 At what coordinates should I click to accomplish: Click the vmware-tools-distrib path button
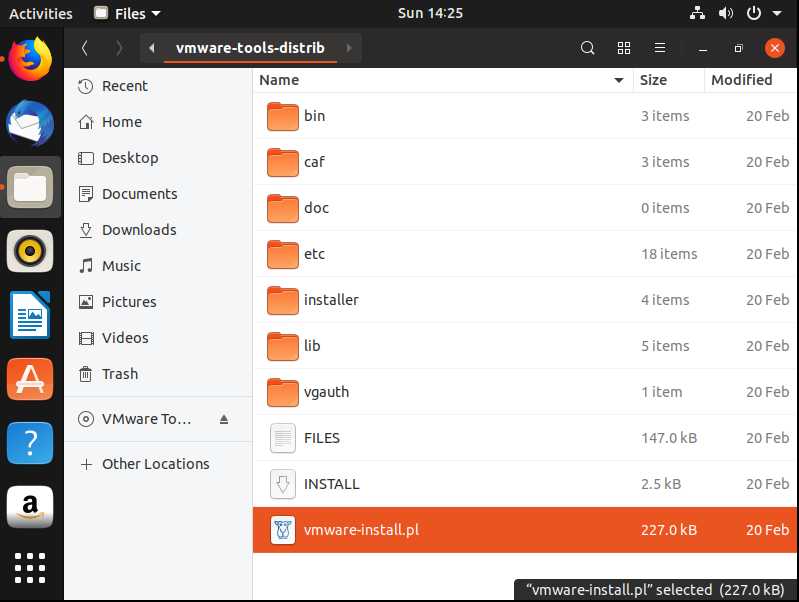250,48
